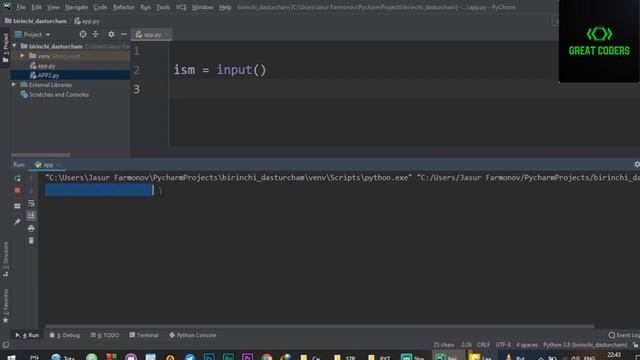Locate opened file in Project tree
This screenshot has width=640, height=360.
point(83,34)
